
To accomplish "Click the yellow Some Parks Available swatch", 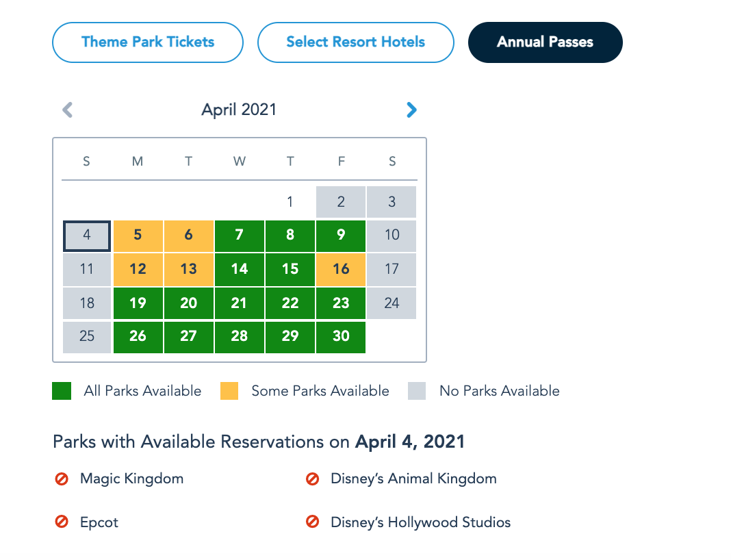I will 229,391.
